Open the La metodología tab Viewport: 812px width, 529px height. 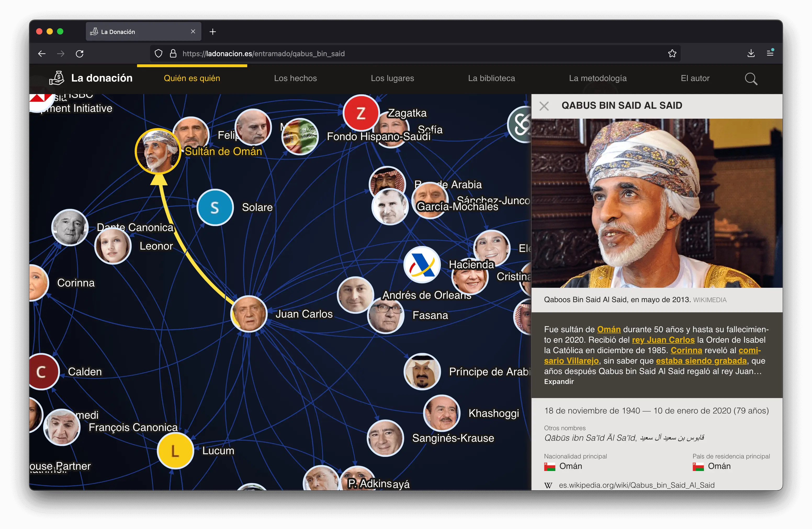pyautogui.click(x=597, y=78)
